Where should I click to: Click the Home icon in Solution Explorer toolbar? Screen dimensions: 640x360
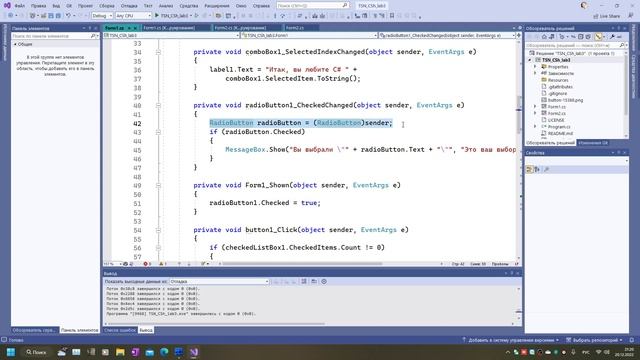pyautogui.click(x=544, y=37)
